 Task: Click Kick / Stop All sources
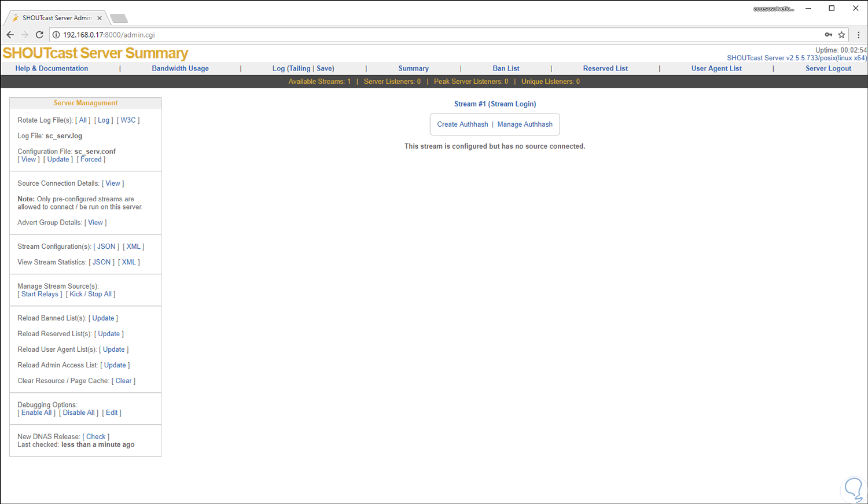[91, 295]
